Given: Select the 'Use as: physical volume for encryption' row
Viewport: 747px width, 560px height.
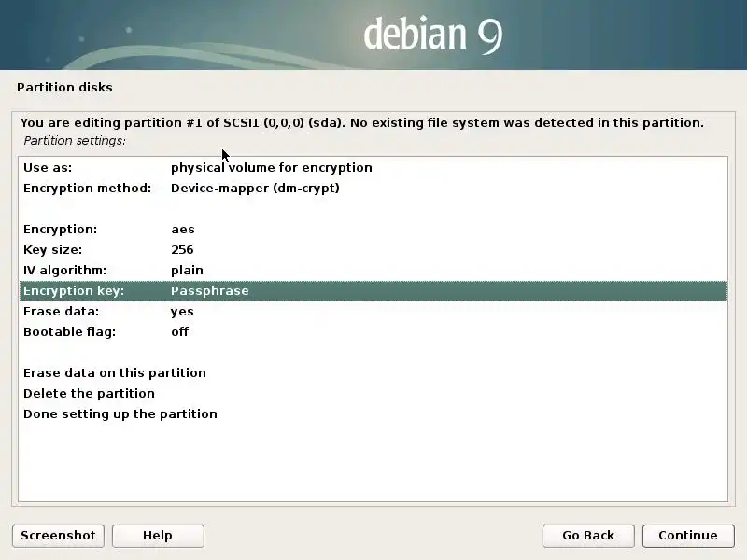Looking at the screenshot, I should (x=373, y=168).
